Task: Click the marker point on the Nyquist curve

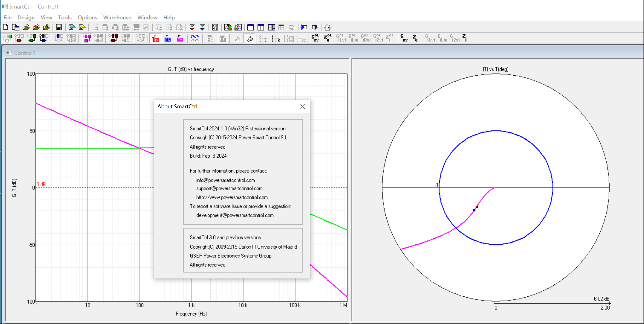Action: click(475, 209)
